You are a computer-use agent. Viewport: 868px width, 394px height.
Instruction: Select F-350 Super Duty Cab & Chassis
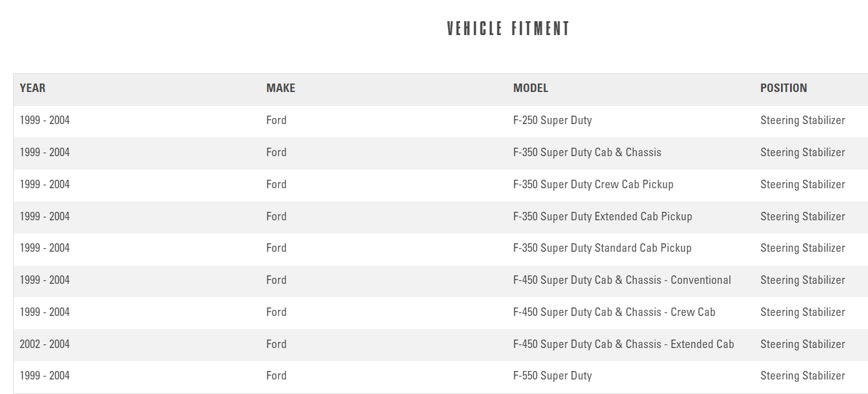click(x=586, y=153)
